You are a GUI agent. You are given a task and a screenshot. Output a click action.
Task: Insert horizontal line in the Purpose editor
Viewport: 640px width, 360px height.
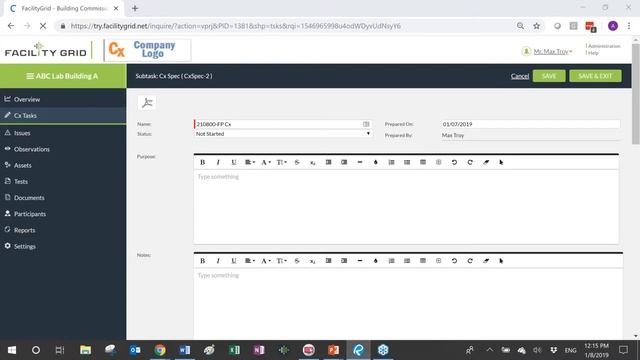pyautogui.click(x=360, y=162)
